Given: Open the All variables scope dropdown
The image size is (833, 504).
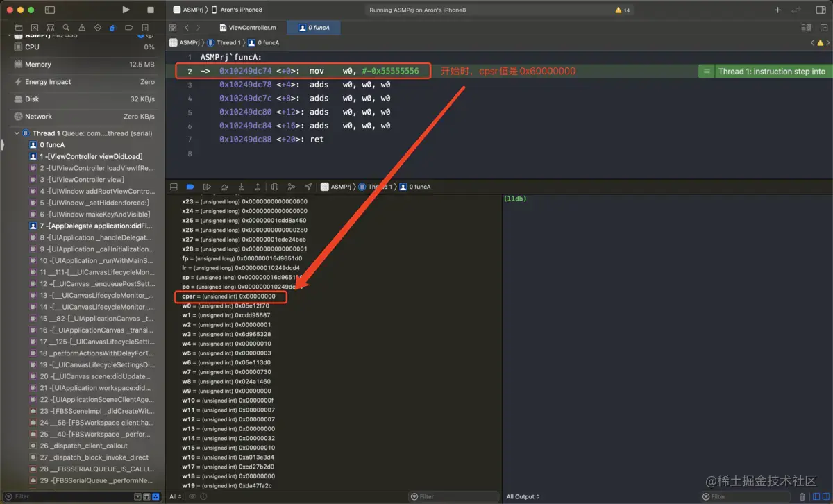Looking at the screenshot, I should (x=176, y=496).
